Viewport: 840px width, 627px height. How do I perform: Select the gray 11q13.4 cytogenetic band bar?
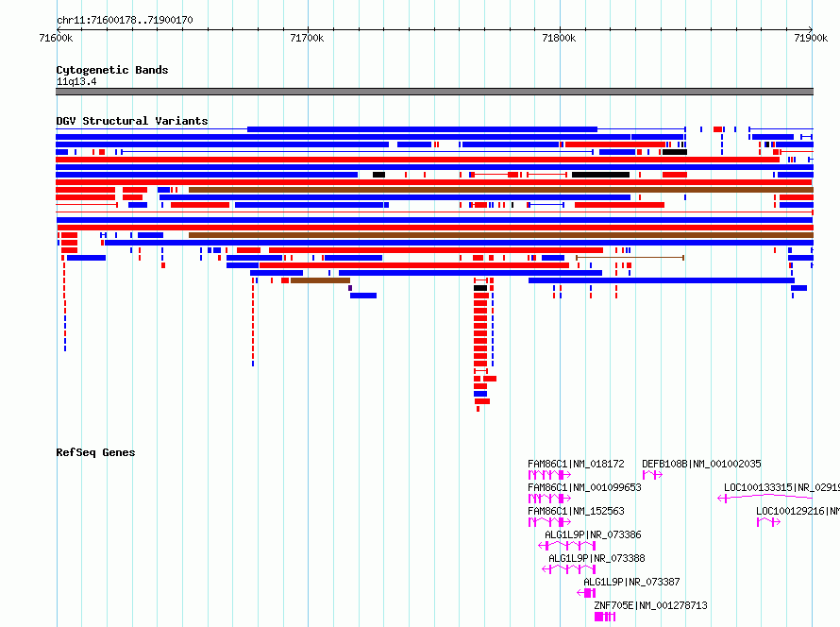(434, 92)
